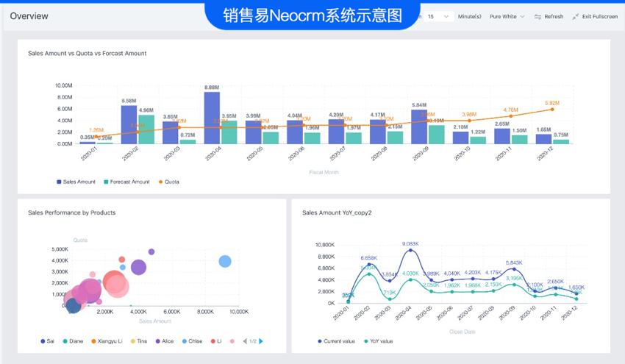Toggle the YoY value legend series

[x=378, y=341]
